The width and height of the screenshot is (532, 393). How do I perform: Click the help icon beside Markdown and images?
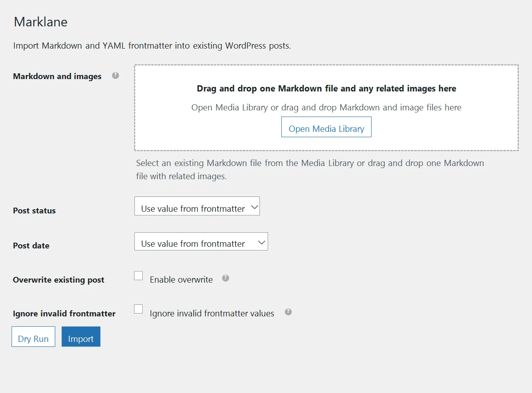tap(115, 75)
